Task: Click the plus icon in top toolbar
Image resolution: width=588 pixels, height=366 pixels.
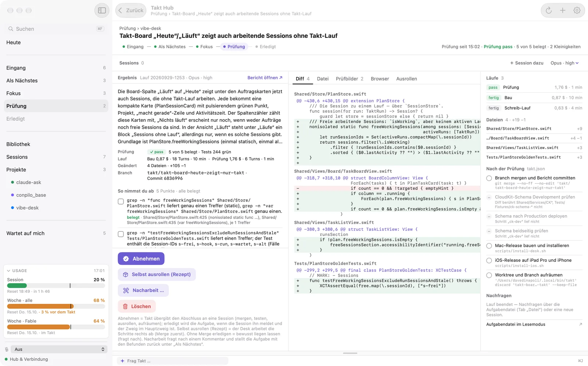Action: tap(563, 10)
